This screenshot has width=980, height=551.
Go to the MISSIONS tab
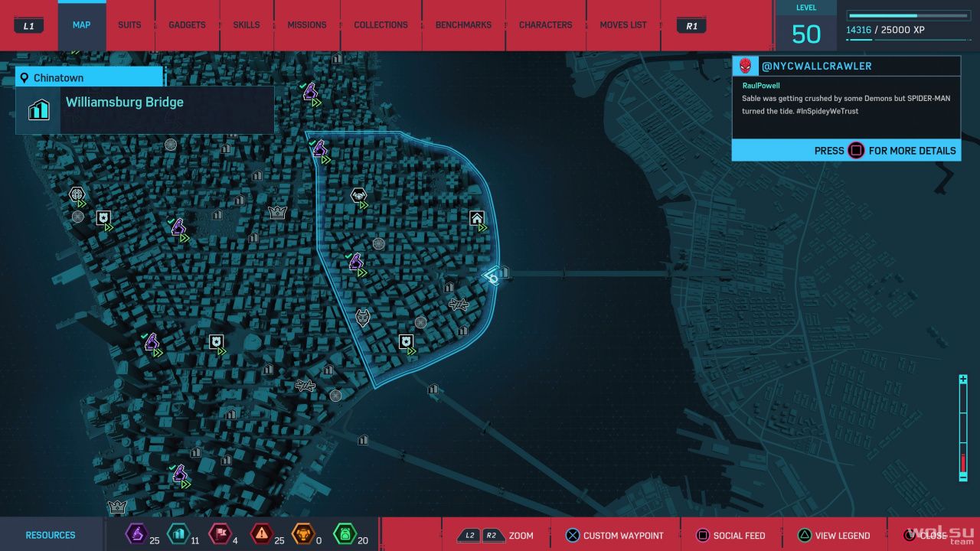[307, 25]
